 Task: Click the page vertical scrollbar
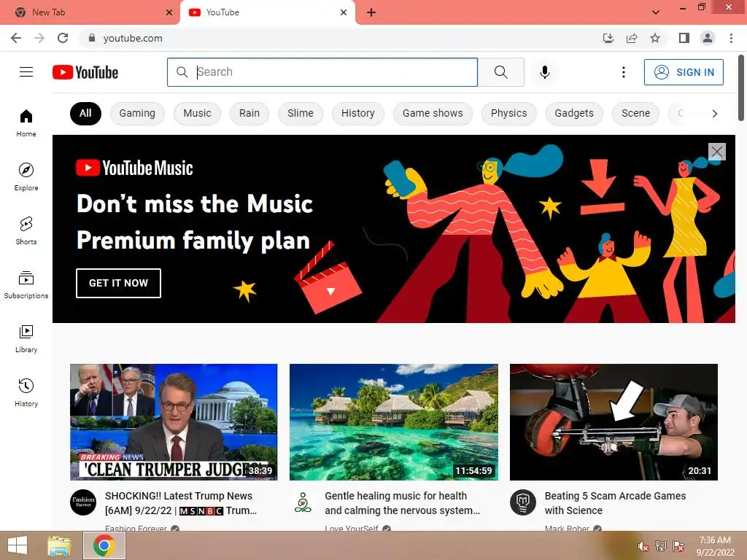[x=741, y=88]
